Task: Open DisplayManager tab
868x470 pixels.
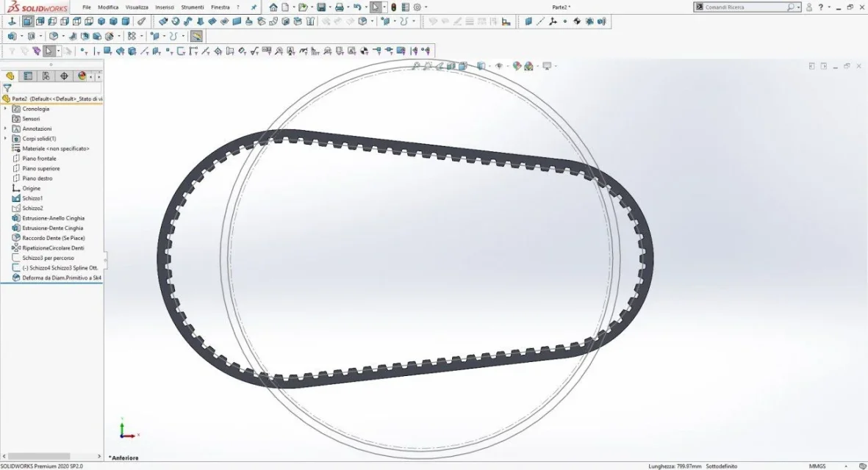Action: [x=82, y=76]
